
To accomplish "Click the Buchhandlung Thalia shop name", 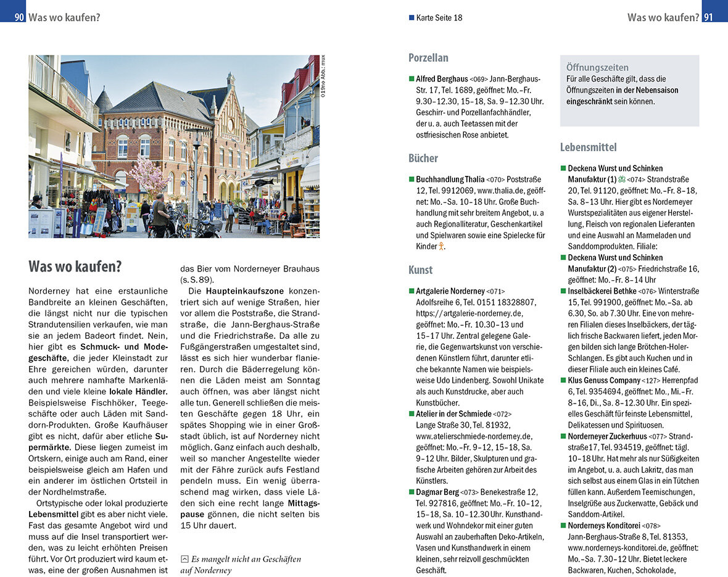I will [x=450, y=180].
